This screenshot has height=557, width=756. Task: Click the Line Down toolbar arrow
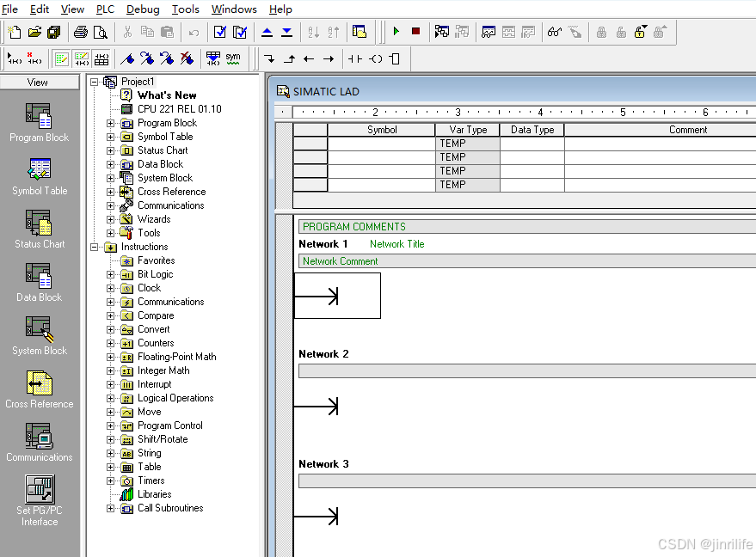point(269,58)
